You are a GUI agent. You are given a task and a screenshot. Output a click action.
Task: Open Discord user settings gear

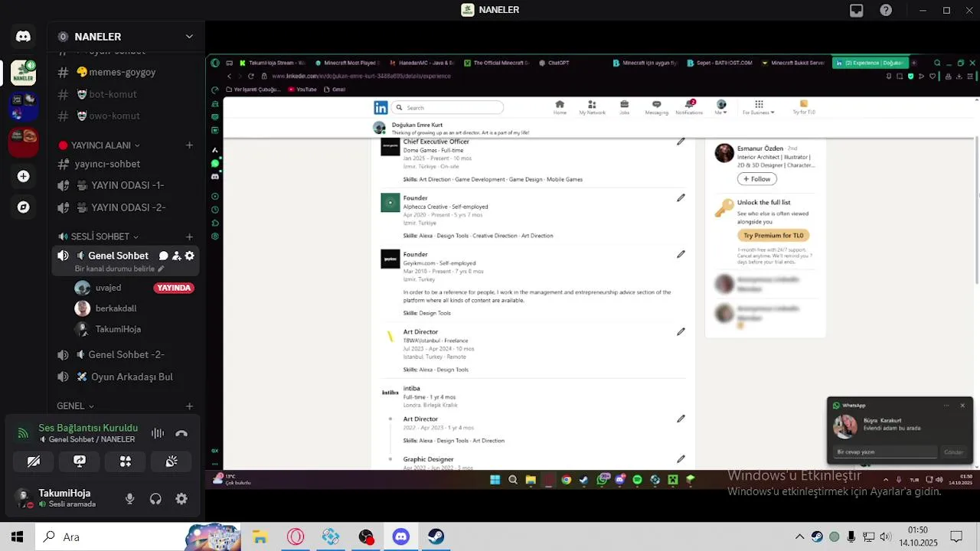pos(181,498)
